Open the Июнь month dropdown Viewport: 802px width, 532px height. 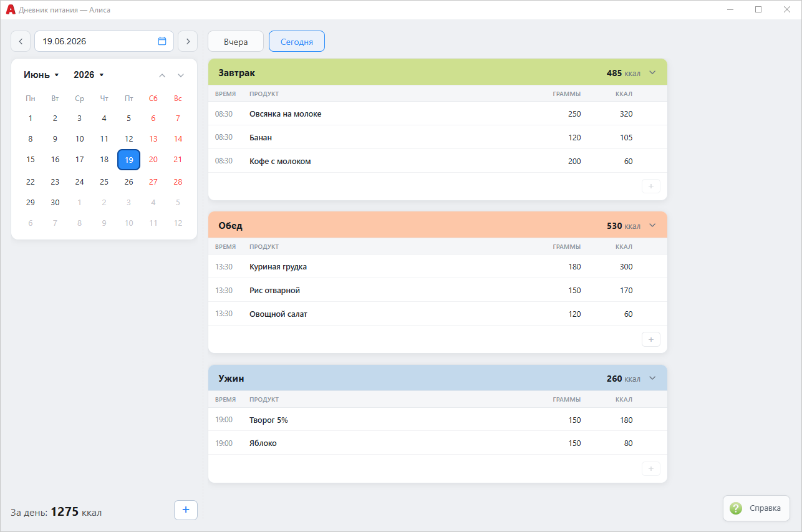point(41,75)
